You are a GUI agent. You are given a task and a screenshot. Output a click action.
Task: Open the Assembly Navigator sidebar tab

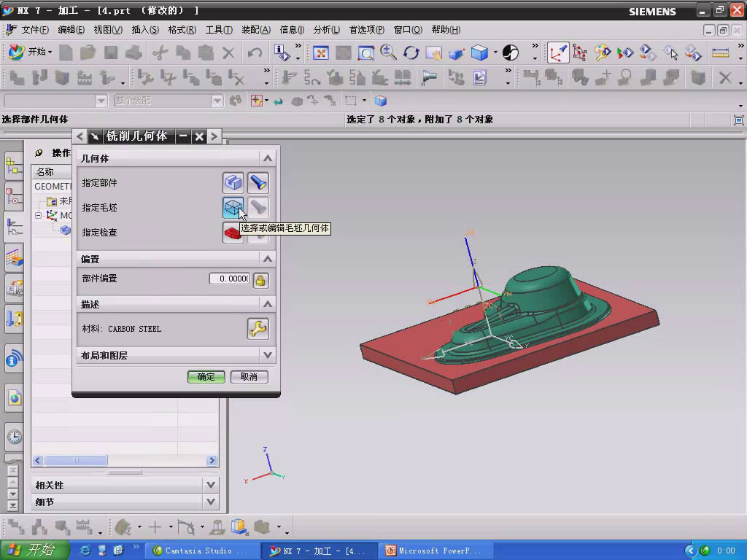tap(14, 166)
